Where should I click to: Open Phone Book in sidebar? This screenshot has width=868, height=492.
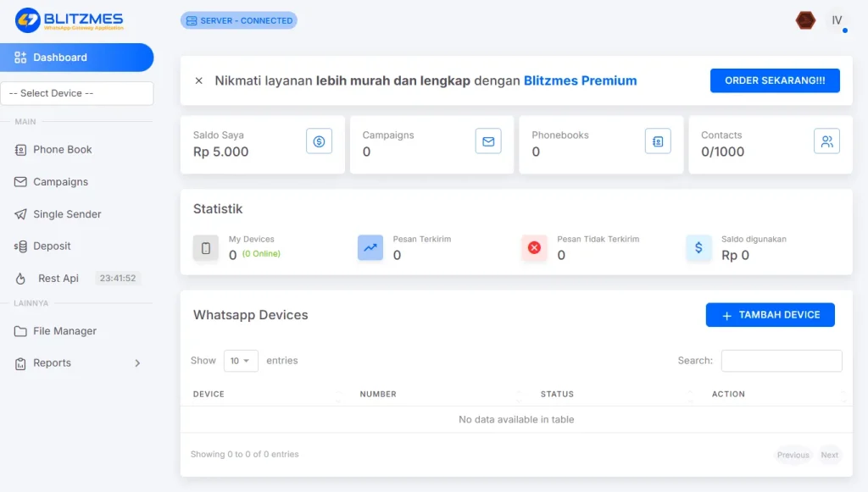coord(62,150)
